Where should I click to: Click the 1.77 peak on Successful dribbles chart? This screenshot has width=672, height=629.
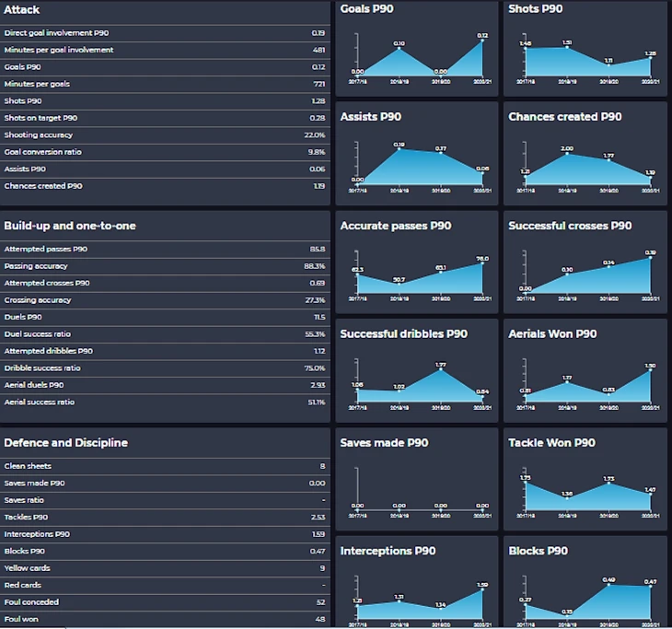click(441, 370)
